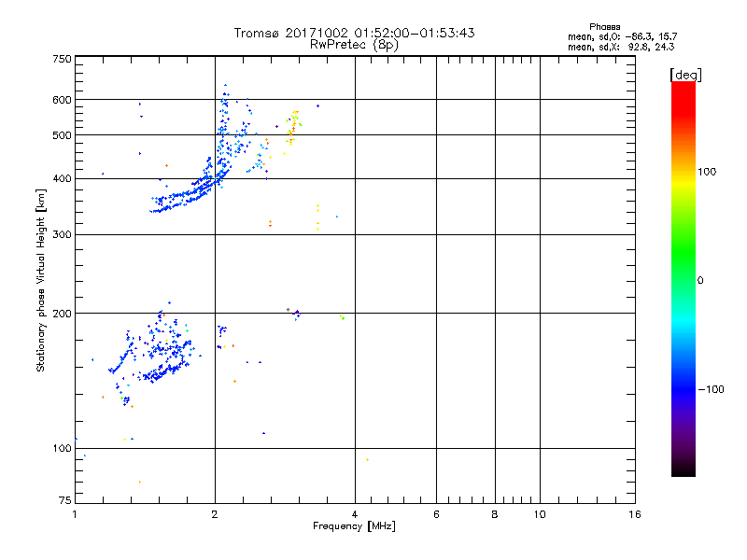The height and width of the screenshot is (560, 747).
Task: Click the "Stationary phase Virtual Height [km]" label
Action: [x=41, y=280]
